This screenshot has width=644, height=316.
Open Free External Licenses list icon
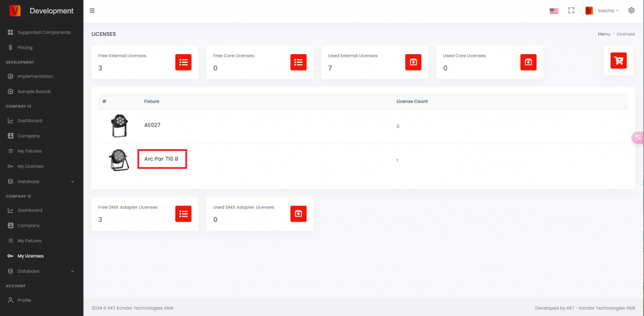tap(183, 62)
